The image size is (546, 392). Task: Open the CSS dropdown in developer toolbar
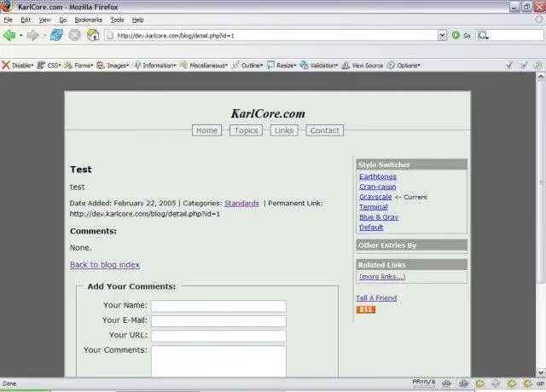tap(49, 66)
